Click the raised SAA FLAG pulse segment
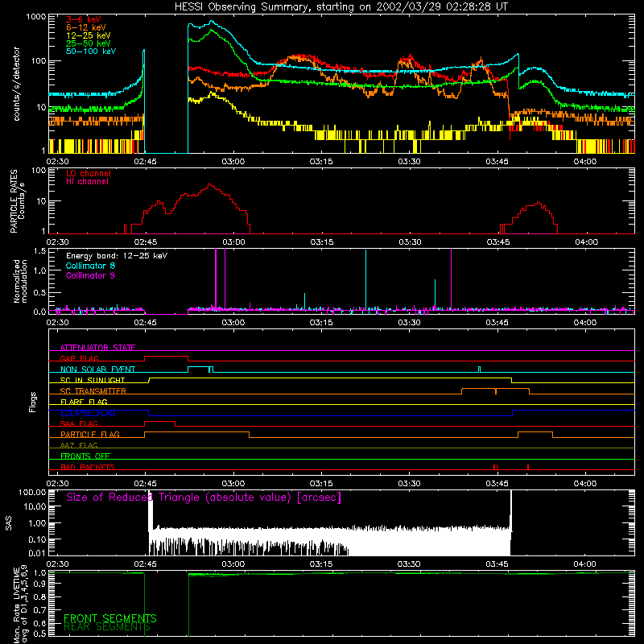Viewport: 644px width, 644px height. 159,422
